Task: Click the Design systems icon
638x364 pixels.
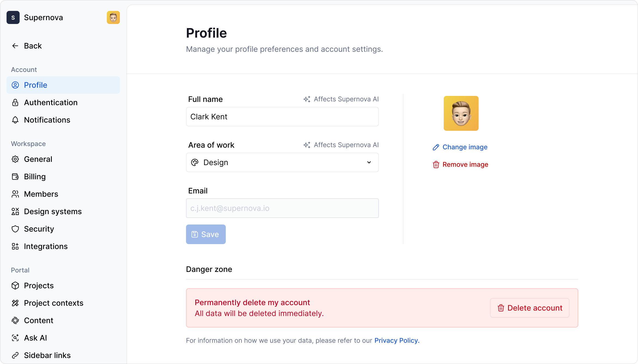Action: click(15, 211)
